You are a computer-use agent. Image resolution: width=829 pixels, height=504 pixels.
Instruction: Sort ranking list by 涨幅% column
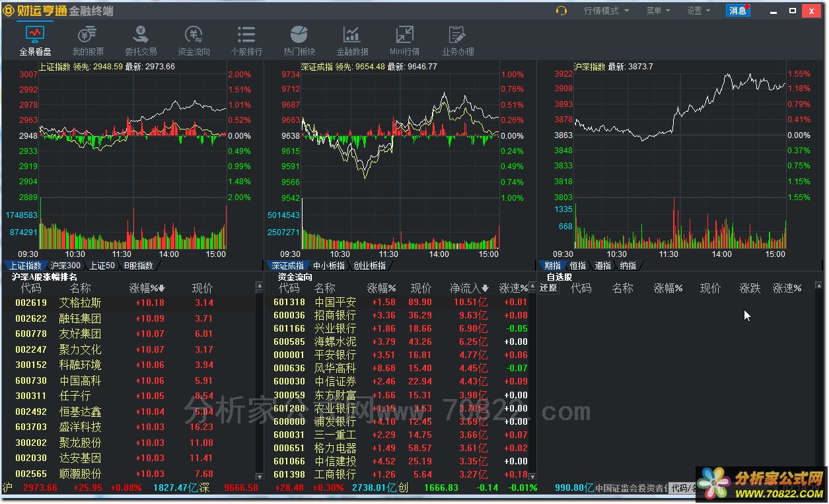point(147,288)
